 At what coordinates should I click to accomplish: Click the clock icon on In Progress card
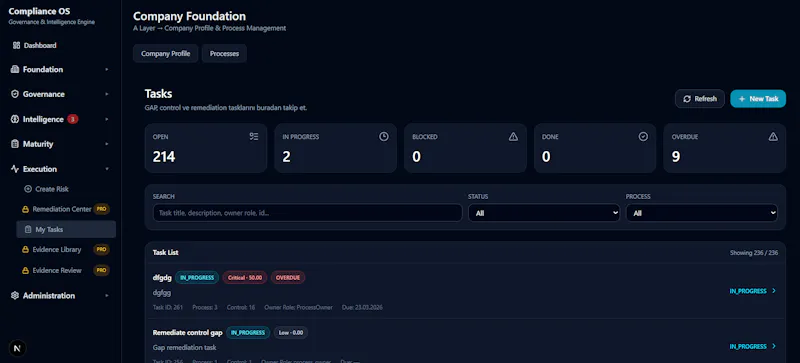384,136
